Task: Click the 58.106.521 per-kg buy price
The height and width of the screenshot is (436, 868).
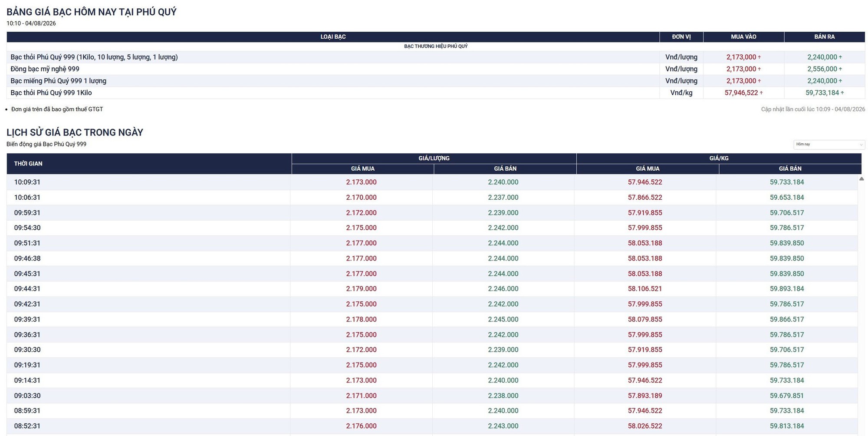Action: coord(645,289)
